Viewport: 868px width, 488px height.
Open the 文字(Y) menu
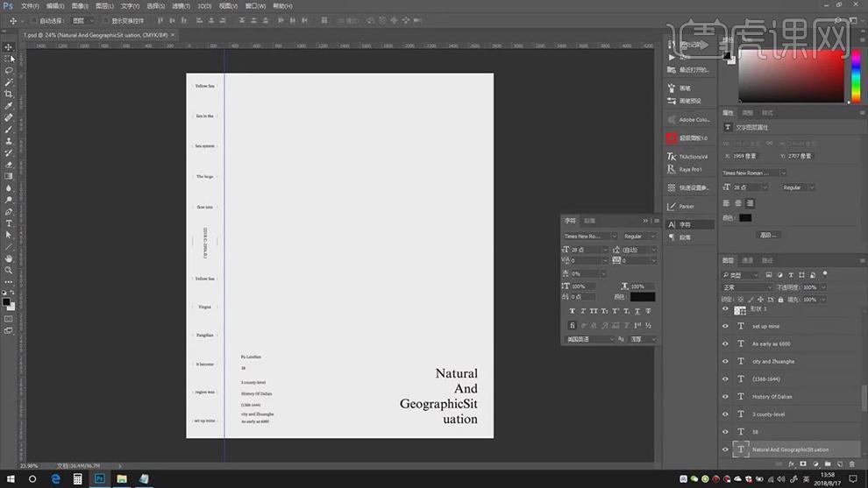[130, 6]
